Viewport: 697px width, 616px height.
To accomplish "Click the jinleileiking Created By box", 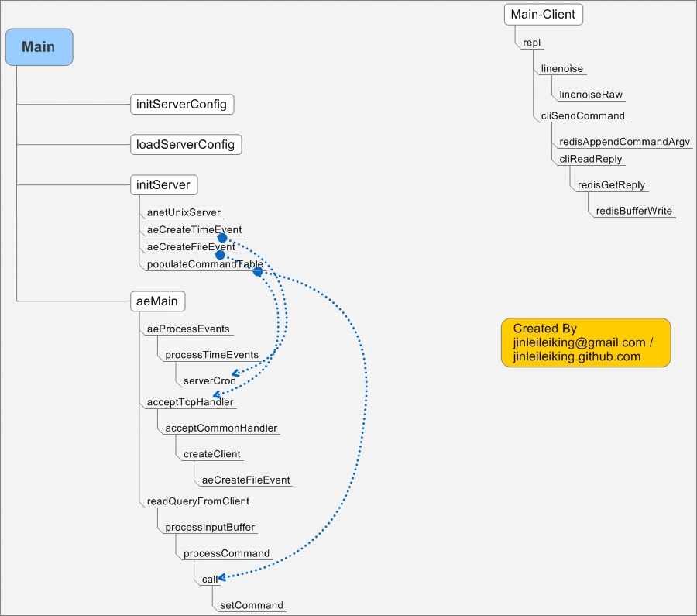I will tap(586, 342).
